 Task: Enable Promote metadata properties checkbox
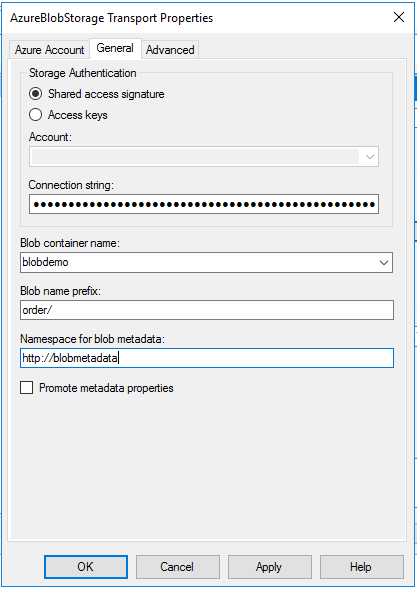[27, 388]
